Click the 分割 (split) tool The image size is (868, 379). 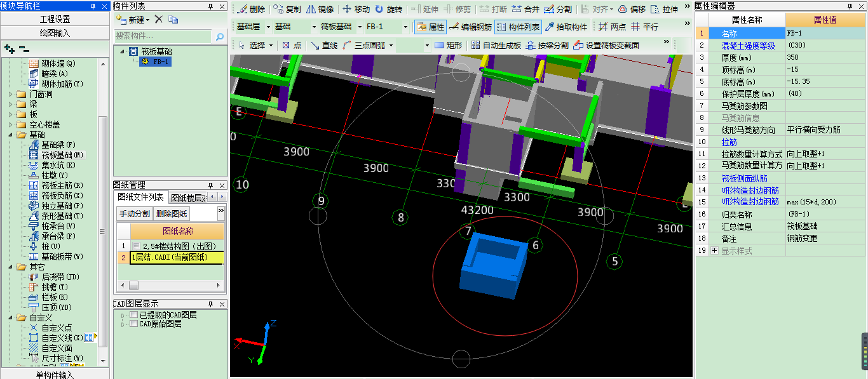[x=558, y=10]
